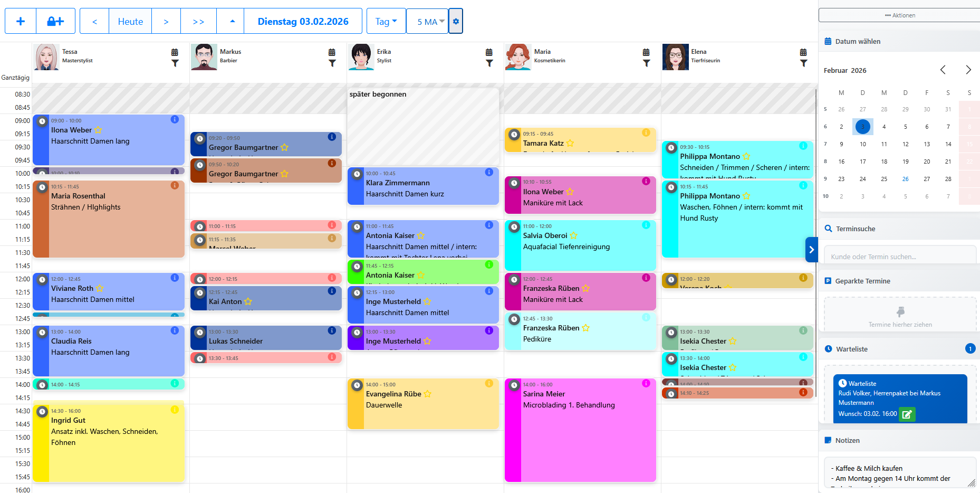Click the filter icon for Markus
Viewport: 980px width, 493px height.
[332, 63]
